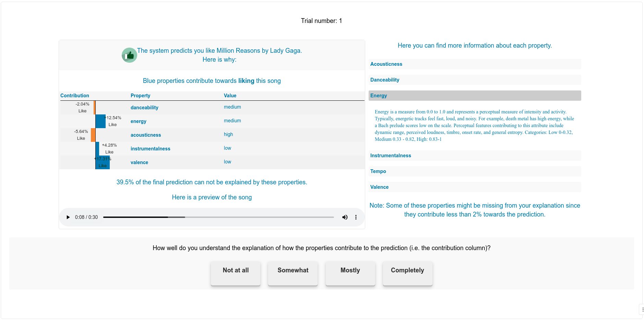Select the 'Somewhat' understanding option
Image resolution: width=644 pixels, height=320 pixels.
tap(293, 273)
